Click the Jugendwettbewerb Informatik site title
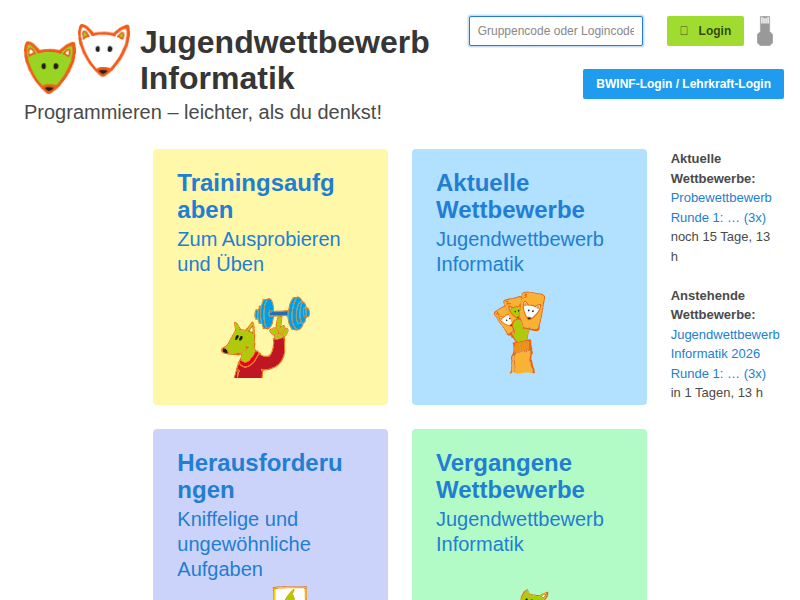 [x=284, y=60]
